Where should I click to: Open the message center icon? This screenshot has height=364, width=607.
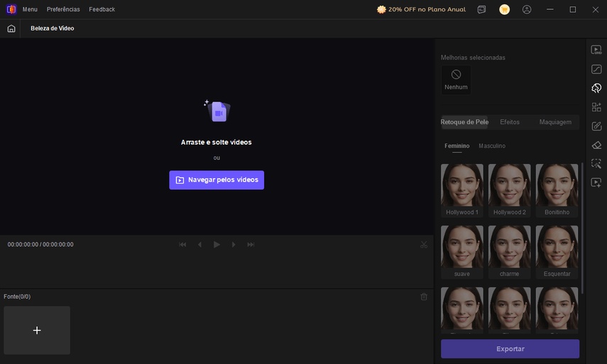(x=481, y=10)
